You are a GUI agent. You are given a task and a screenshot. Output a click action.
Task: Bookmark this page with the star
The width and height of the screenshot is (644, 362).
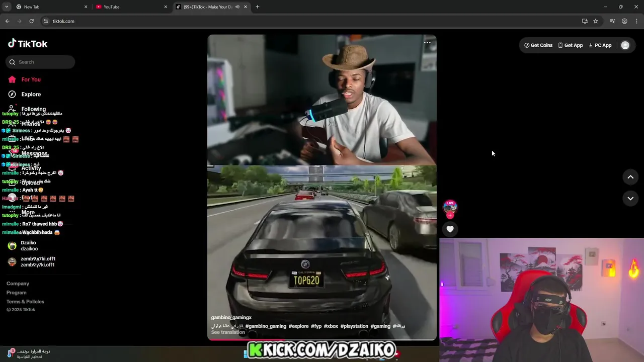pyautogui.click(x=596, y=21)
